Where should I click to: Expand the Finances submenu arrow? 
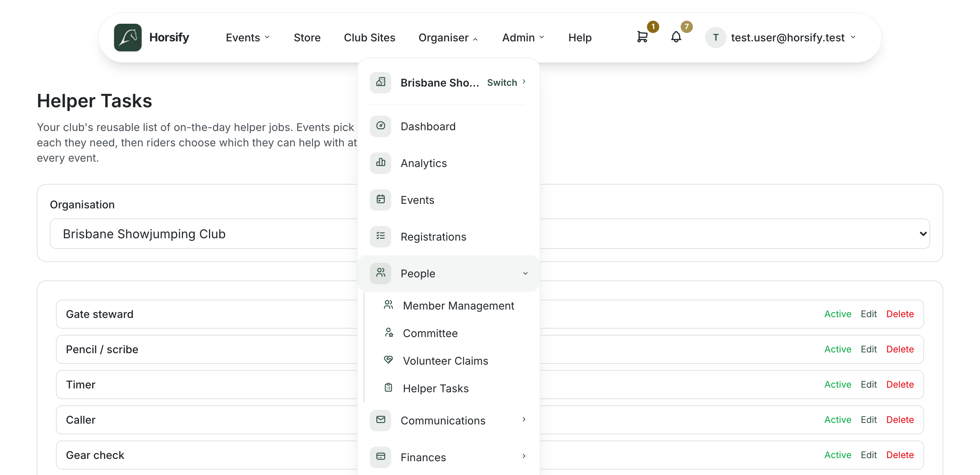click(524, 456)
